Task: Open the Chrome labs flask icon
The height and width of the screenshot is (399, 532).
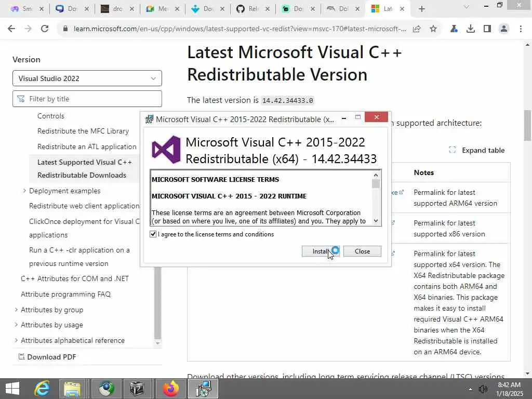Action: tap(454, 29)
